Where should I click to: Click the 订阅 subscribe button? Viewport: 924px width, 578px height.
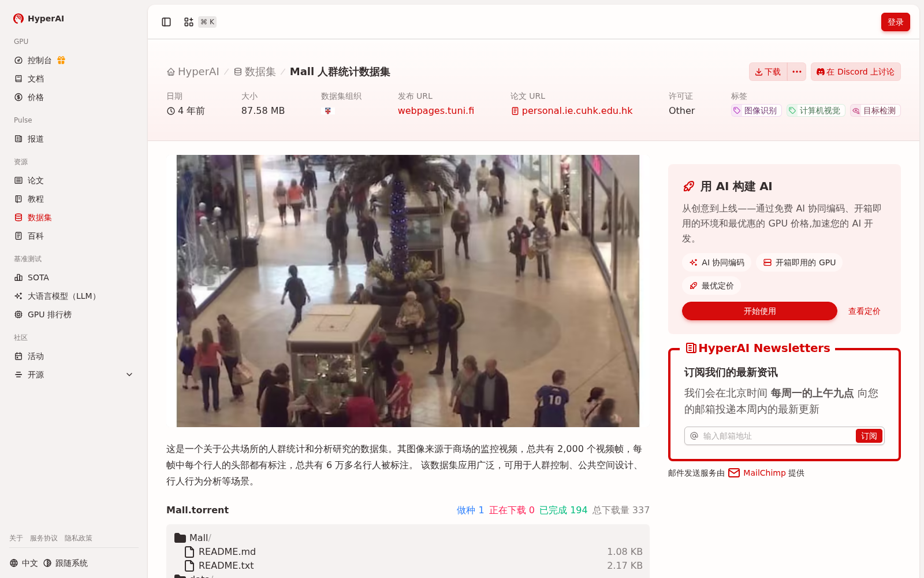(x=869, y=436)
